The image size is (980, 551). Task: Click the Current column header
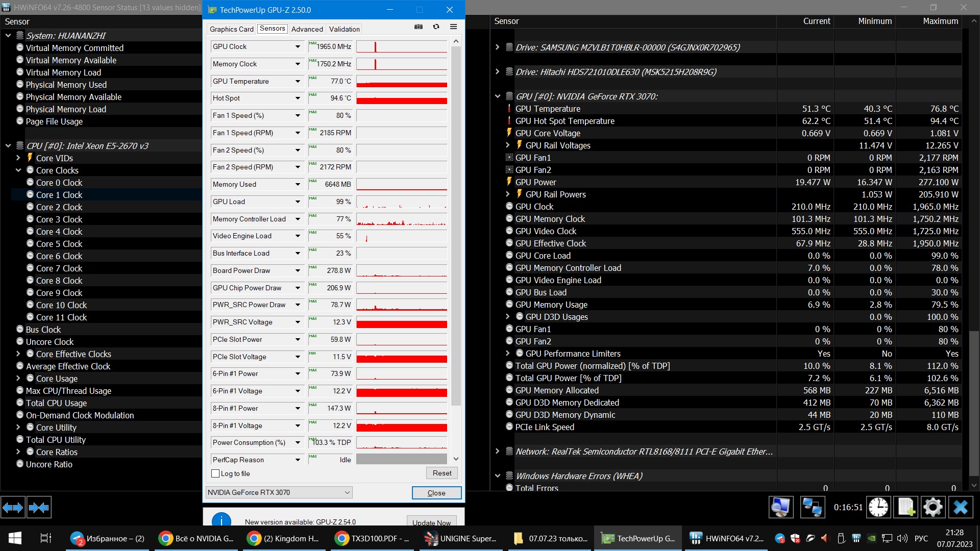(x=805, y=21)
